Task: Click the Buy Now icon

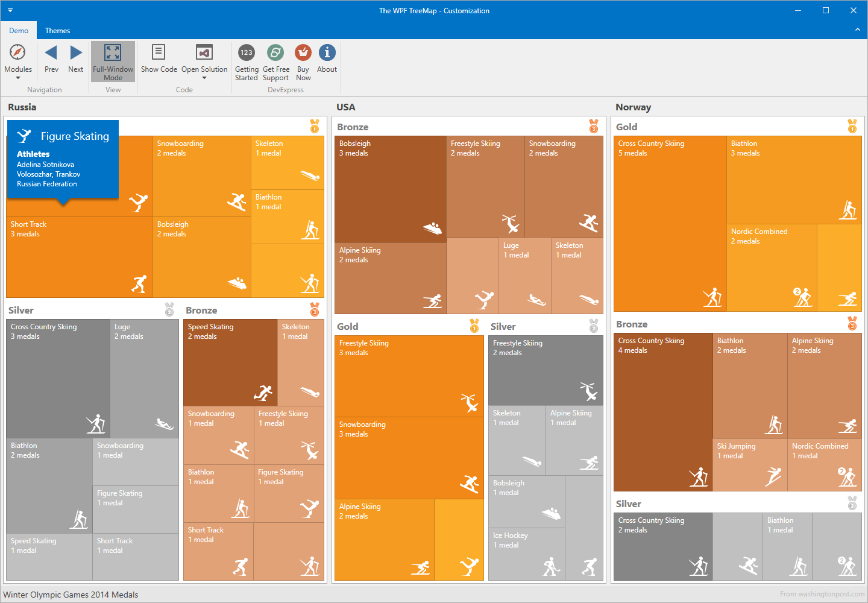Action: tap(303, 52)
